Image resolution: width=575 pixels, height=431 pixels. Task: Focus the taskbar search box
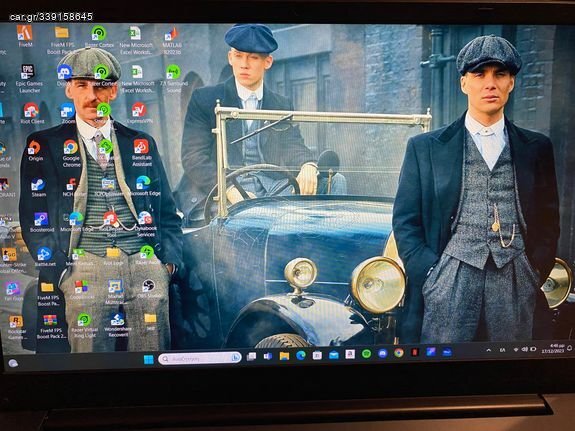point(200,358)
